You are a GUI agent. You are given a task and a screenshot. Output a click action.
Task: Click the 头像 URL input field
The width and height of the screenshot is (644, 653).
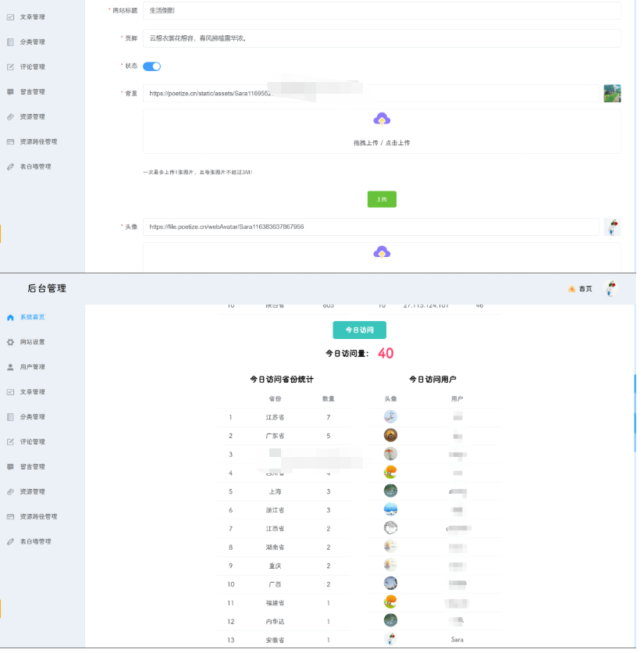click(x=371, y=227)
